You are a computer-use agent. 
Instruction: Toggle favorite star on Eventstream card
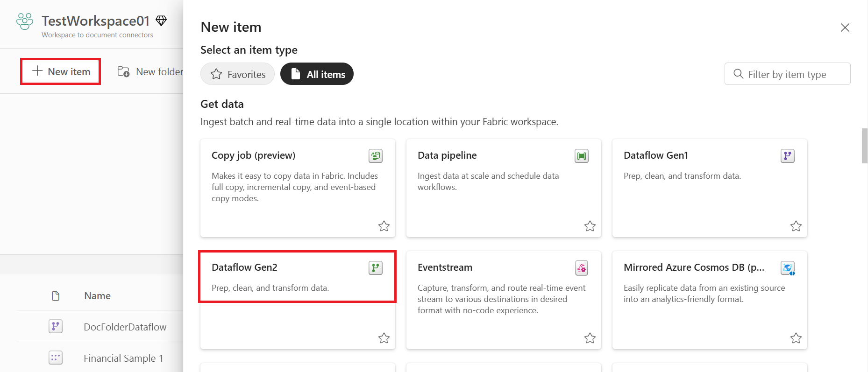590,338
